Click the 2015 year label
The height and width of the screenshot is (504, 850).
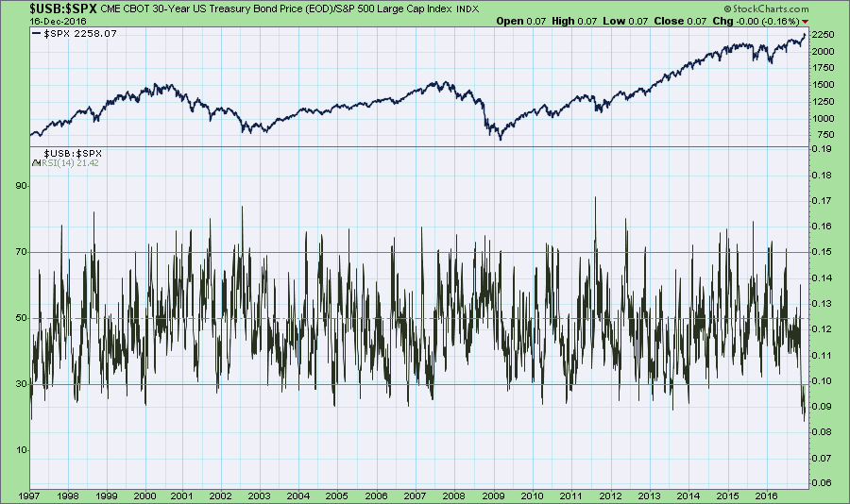727,496
